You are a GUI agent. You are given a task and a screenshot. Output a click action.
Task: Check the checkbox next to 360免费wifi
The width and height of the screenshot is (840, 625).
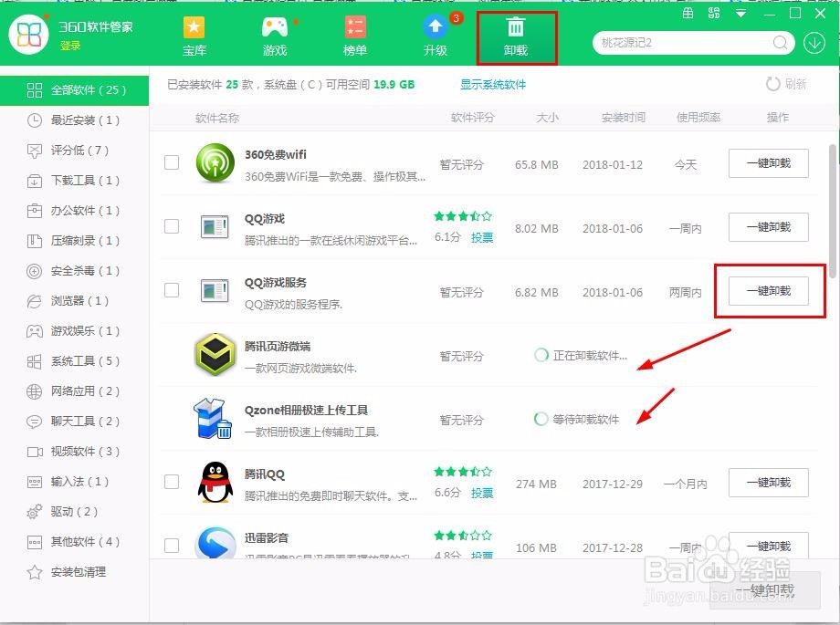[x=171, y=162]
